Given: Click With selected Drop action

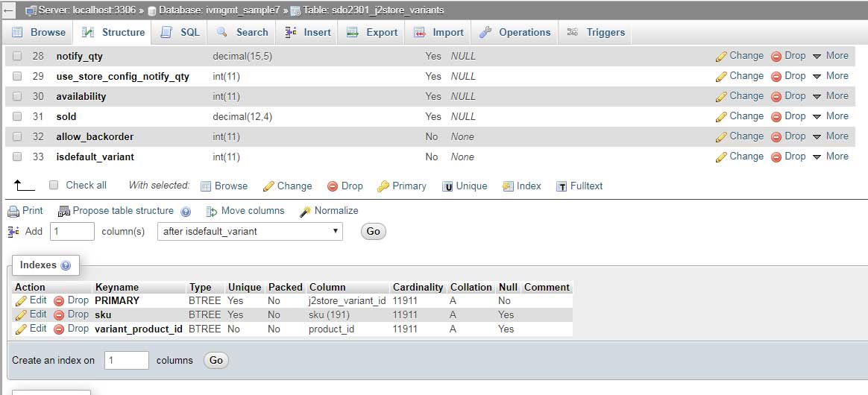Looking at the screenshot, I should 345,186.
